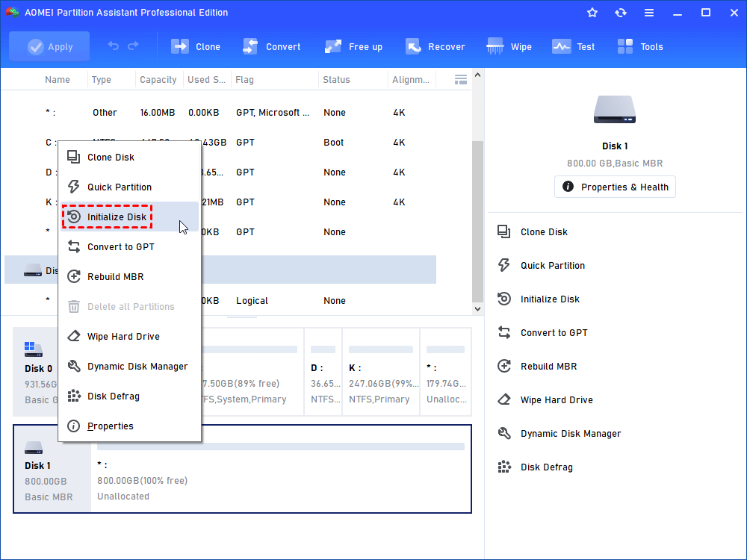Click Rebuild MBR in the right panel

(537, 366)
